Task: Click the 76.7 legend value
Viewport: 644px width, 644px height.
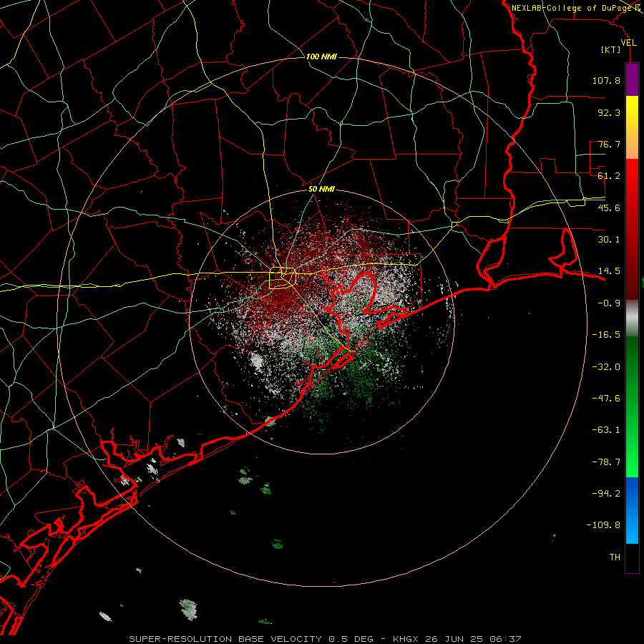Action: click(609, 144)
